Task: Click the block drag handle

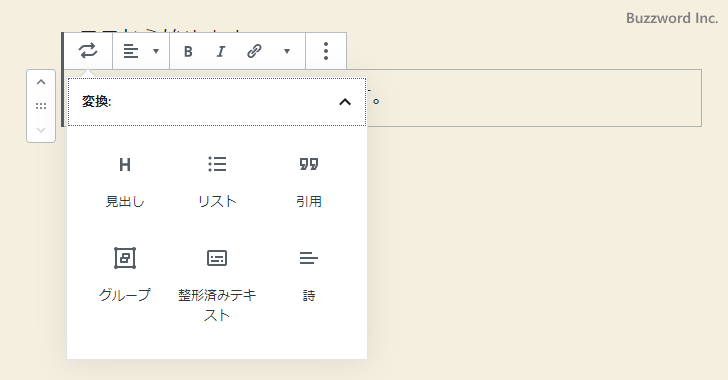Action: point(41,106)
